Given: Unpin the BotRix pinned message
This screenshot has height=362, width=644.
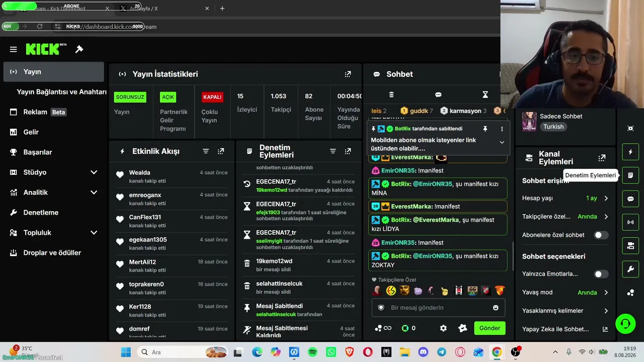Looking at the screenshot, I should [485, 129].
